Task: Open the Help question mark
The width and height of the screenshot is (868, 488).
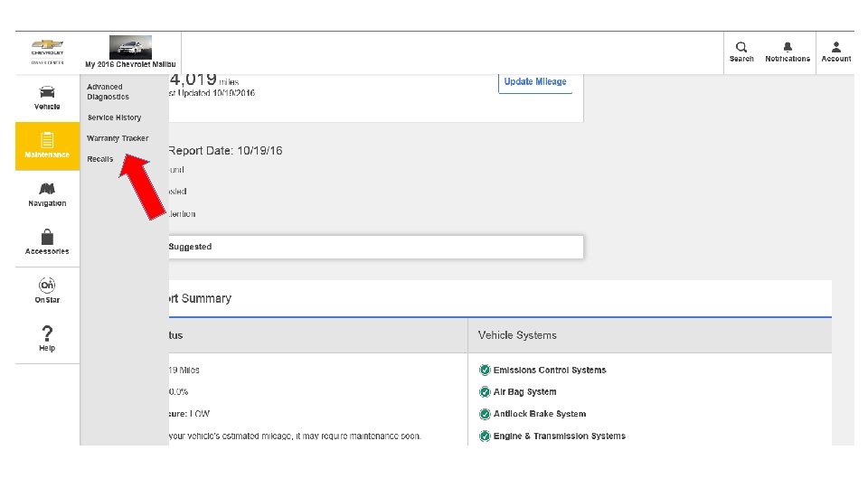Action: click(x=47, y=337)
